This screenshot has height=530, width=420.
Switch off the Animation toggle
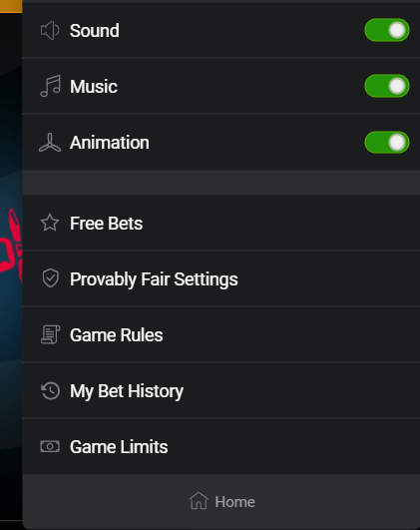click(x=387, y=143)
